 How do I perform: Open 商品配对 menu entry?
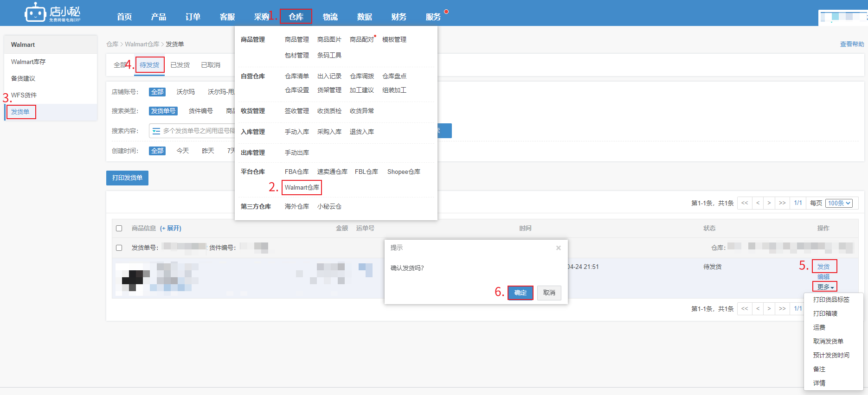pos(362,40)
